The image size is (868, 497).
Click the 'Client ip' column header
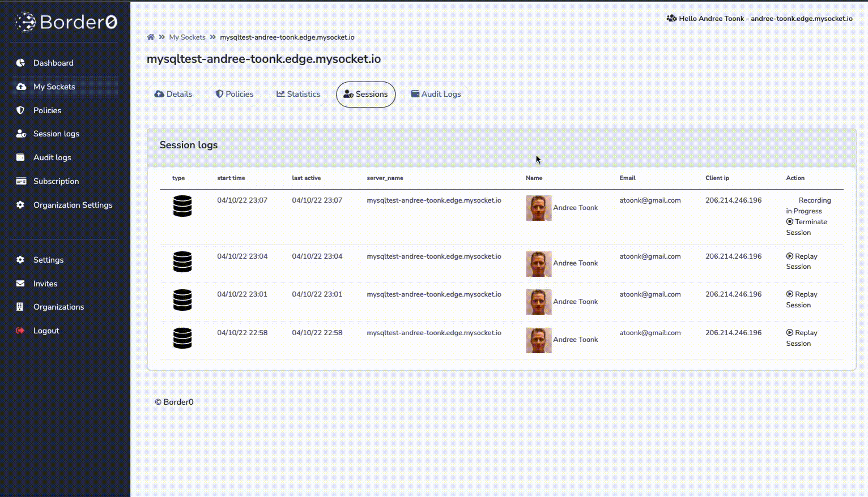(x=717, y=178)
